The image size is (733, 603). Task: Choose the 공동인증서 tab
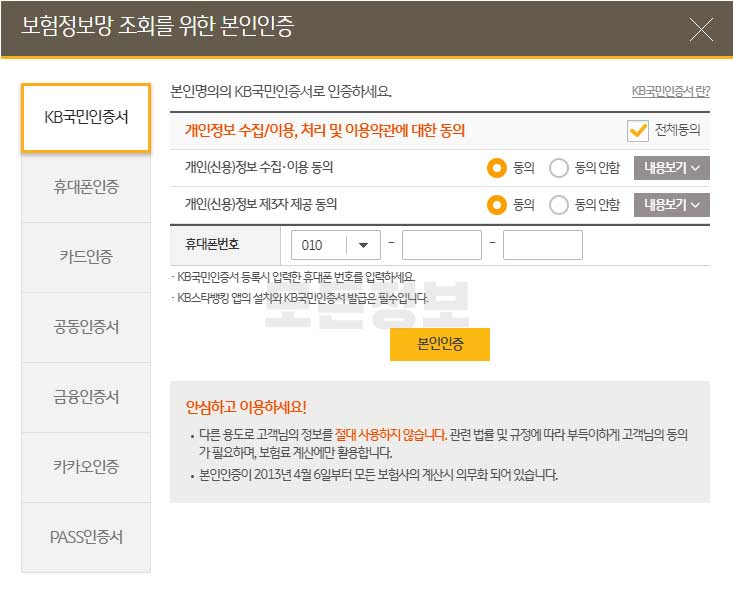86,327
